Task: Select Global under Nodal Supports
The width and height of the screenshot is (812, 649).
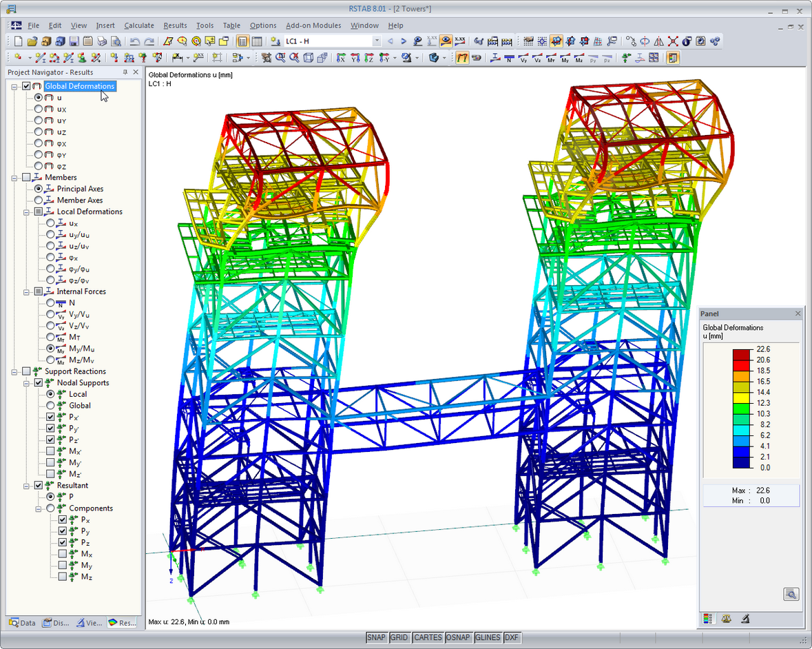Action: click(50, 406)
